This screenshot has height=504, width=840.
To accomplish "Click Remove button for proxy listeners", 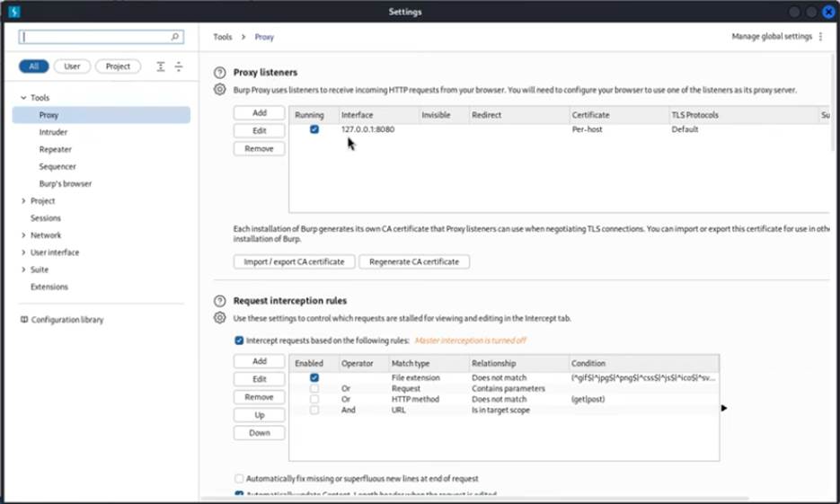I will click(260, 148).
